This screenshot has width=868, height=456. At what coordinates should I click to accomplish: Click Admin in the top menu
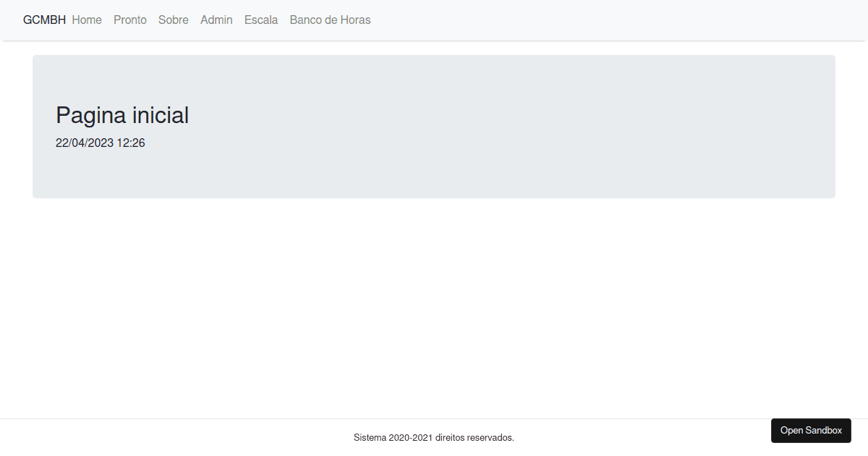216,20
